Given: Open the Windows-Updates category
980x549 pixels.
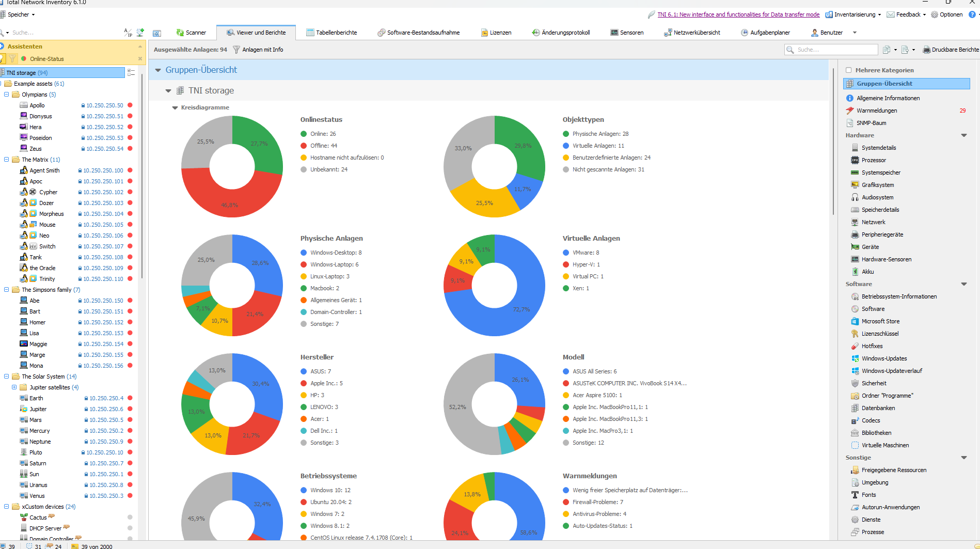Looking at the screenshot, I should 884,358.
